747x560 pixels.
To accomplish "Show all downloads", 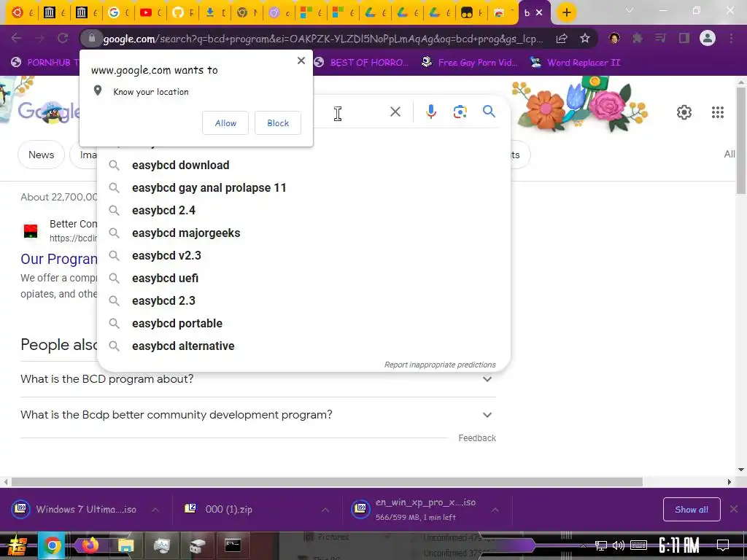I will pyautogui.click(x=692, y=510).
